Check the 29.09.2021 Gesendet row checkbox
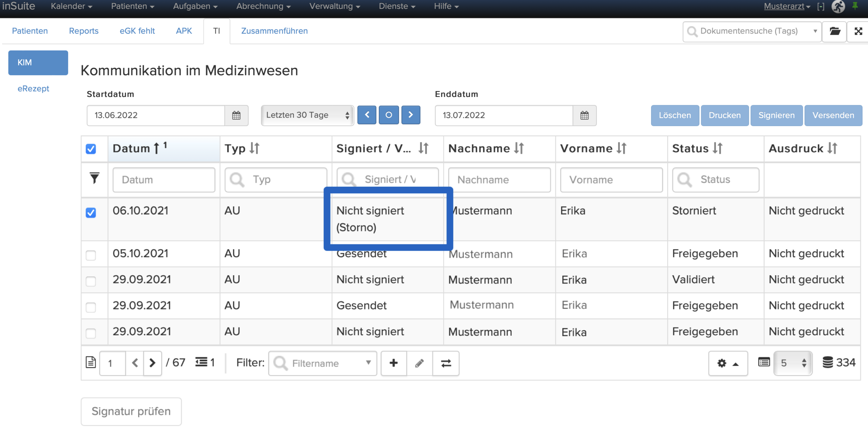Screen dimensions: 868x433 [x=91, y=307]
